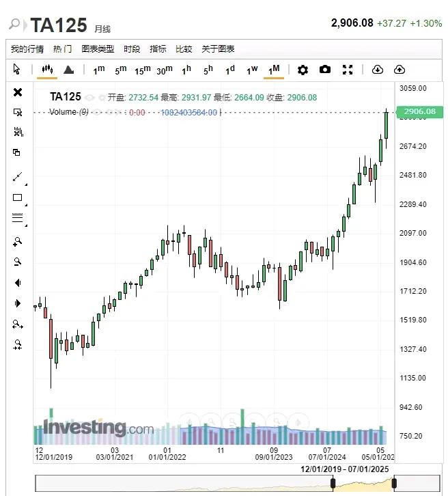Set timeframe to 1d
The width and height of the screenshot is (448, 496).
pyautogui.click(x=230, y=70)
